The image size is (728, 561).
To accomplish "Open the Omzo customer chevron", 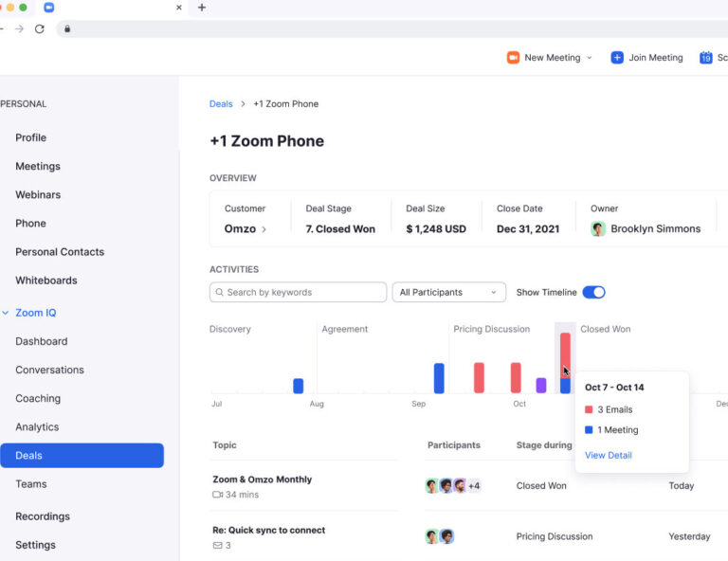I will pyautogui.click(x=264, y=229).
